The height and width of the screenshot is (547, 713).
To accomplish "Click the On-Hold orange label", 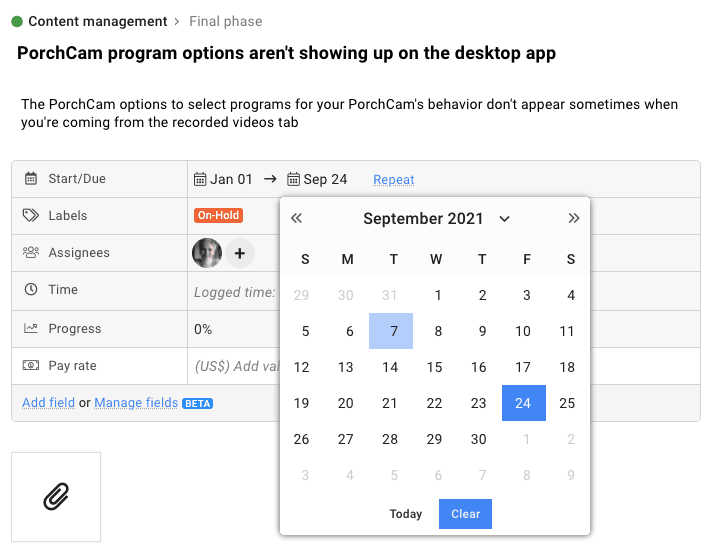I will coord(218,215).
